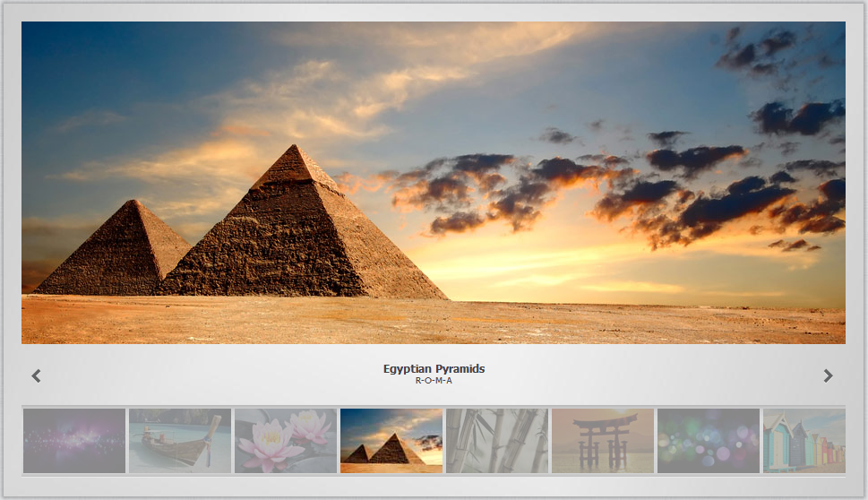Show the pink lotus flowers thumbnail

coord(286,441)
